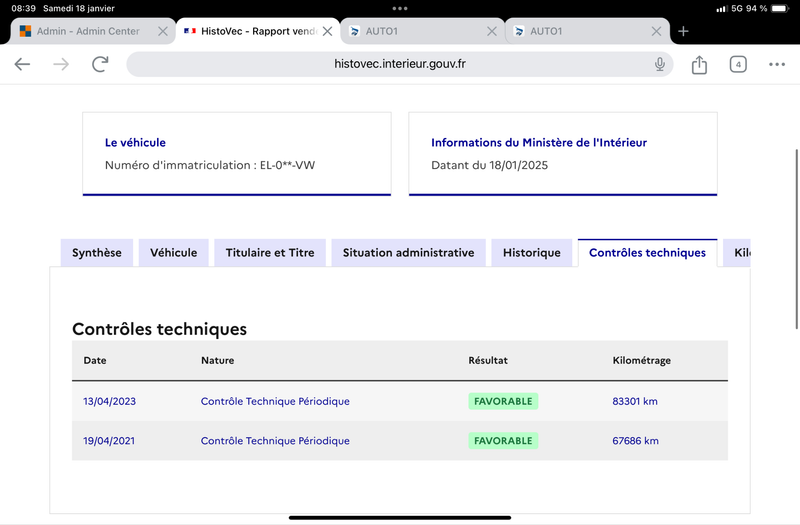Click the Le véhicule card title

(x=135, y=142)
